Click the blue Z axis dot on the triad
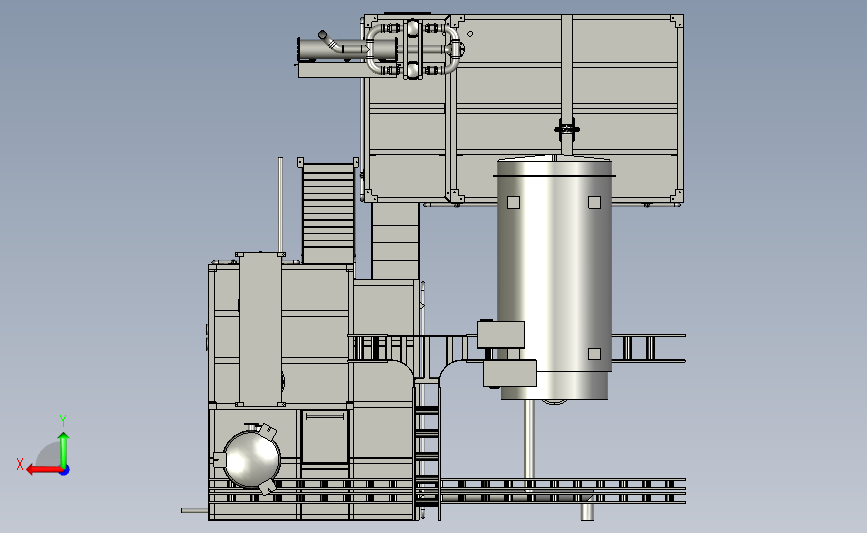The image size is (867, 533). 65,471
